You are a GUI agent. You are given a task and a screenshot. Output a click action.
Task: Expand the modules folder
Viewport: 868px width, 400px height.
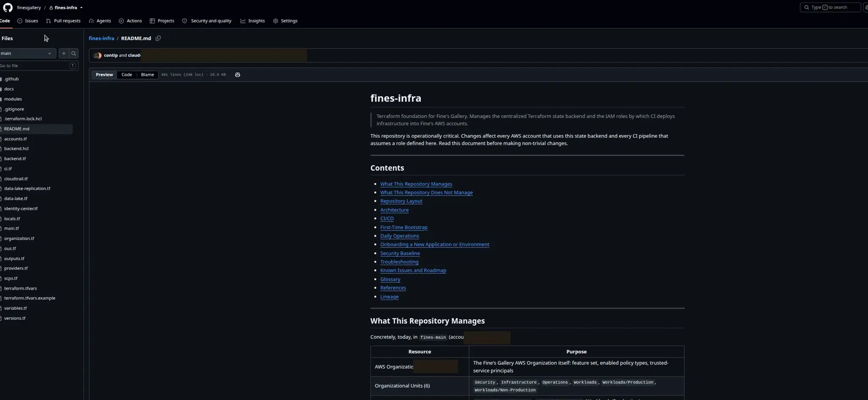click(13, 99)
